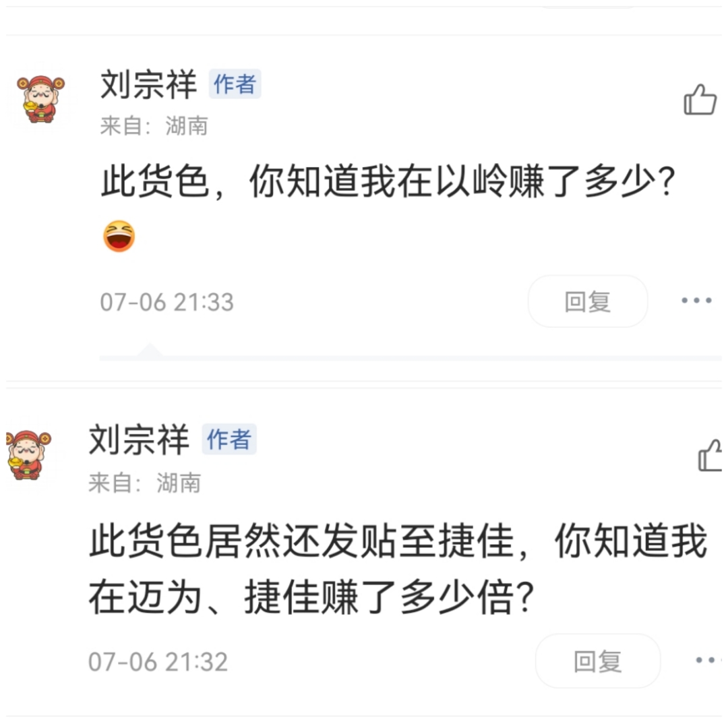Tap 来自：湖南 in the first comment
728x728 pixels.
pyautogui.click(x=154, y=126)
